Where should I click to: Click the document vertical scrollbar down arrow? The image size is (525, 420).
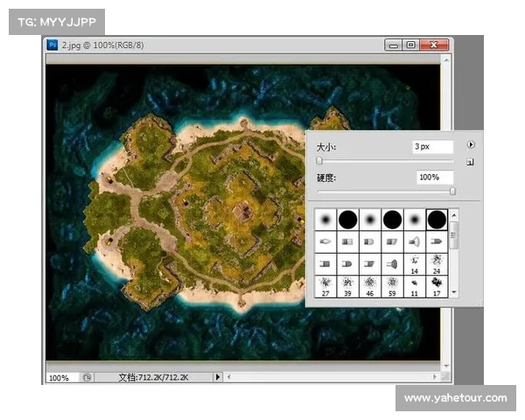click(x=446, y=366)
